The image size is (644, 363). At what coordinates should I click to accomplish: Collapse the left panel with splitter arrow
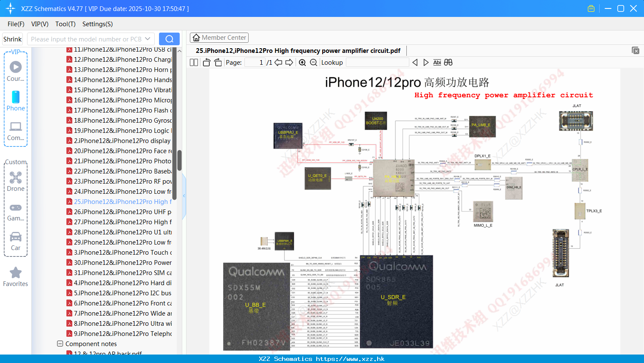point(184,195)
